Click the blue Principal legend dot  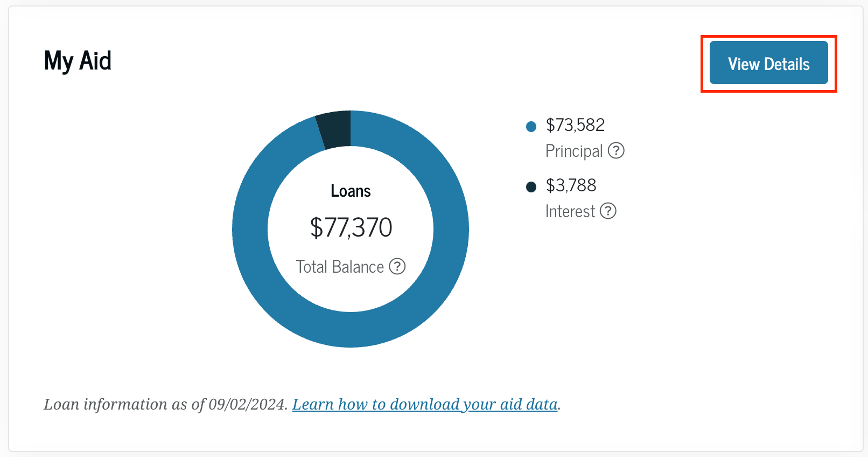tap(531, 126)
